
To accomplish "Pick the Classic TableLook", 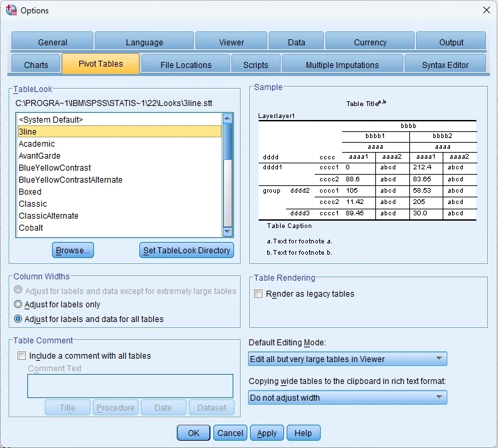I will [x=120, y=203].
